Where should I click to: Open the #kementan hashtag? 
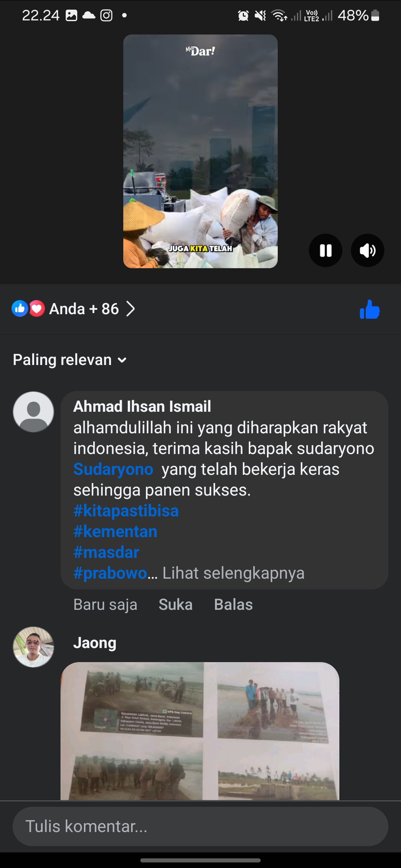pyautogui.click(x=115, y=532)
